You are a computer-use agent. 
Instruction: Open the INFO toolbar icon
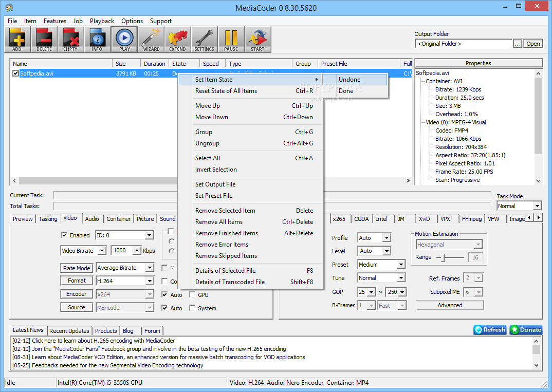pos(97,40)
